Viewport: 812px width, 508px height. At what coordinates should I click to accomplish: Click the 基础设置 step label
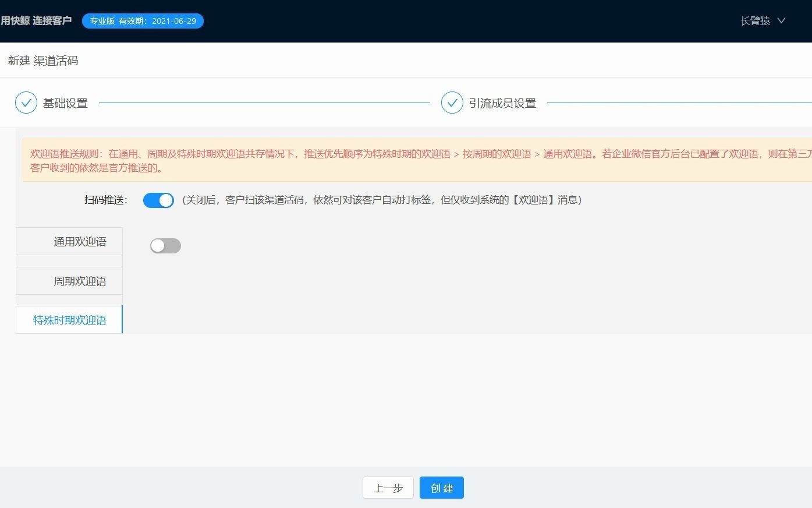click(65, 103)
